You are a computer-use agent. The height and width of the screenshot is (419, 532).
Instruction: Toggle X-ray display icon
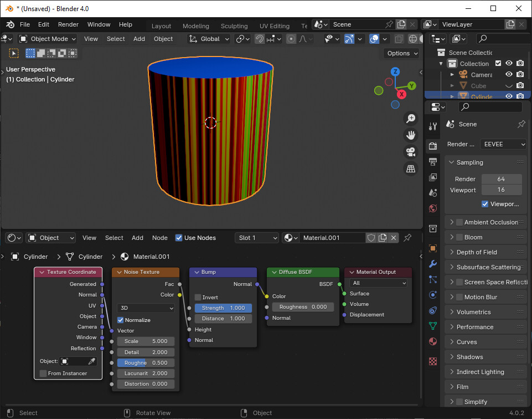coord(399,39)
